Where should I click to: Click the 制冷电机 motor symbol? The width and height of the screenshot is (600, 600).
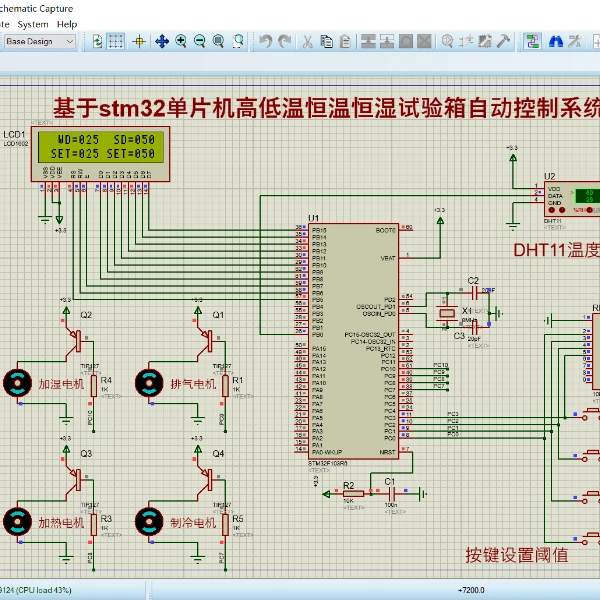[x=149, y=521]
